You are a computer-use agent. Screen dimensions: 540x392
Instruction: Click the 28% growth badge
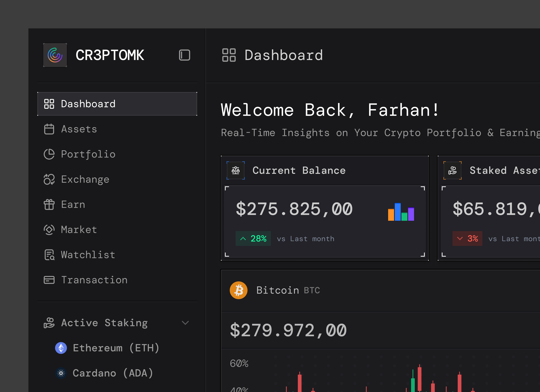pyautogui.click(x=253, y=239)
